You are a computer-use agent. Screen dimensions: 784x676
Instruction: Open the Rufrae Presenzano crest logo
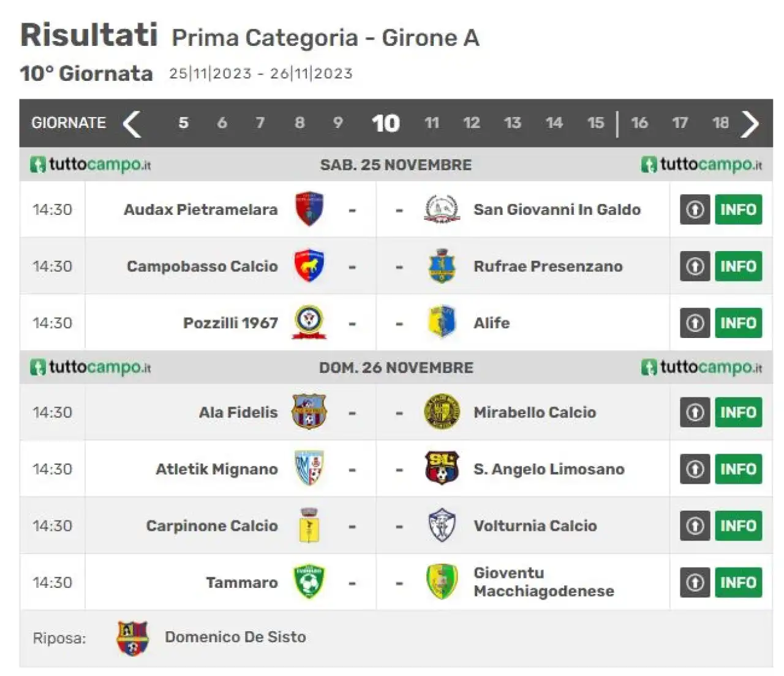(442, 266)
